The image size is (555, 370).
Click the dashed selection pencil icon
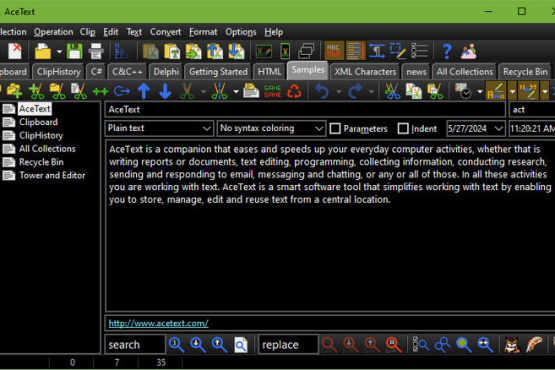tap(397, 51)
